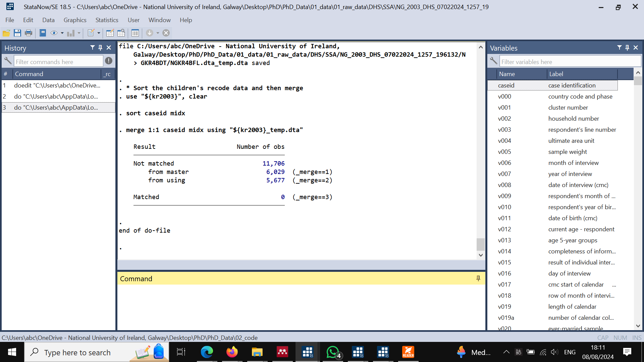The height and width of the screenshot is (362, 644).
Task: Toggle pin on the Command window
Action: (478, 278)
